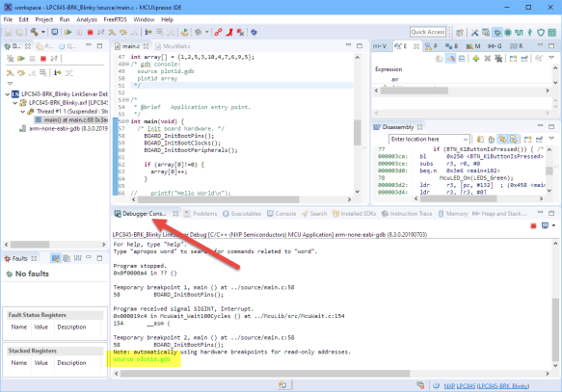Switch to the Instruction Trace tab
The width and height of the screenshot is (562, 392).
(407, 214)
